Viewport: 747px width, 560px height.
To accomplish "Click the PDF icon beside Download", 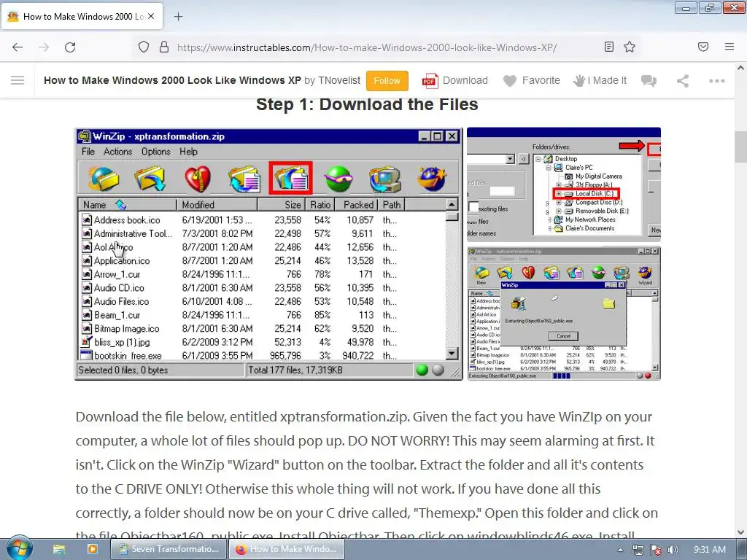I will pos(430,81).
